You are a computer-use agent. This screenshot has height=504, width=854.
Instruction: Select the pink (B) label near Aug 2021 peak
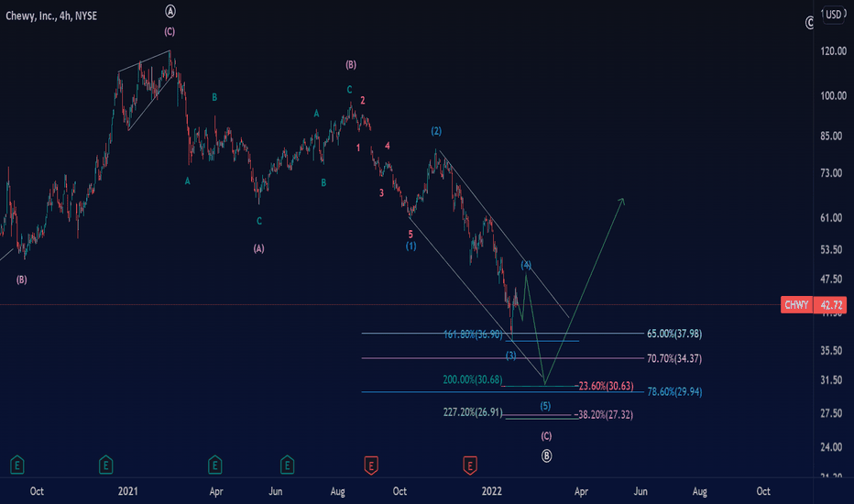point(351,65)
